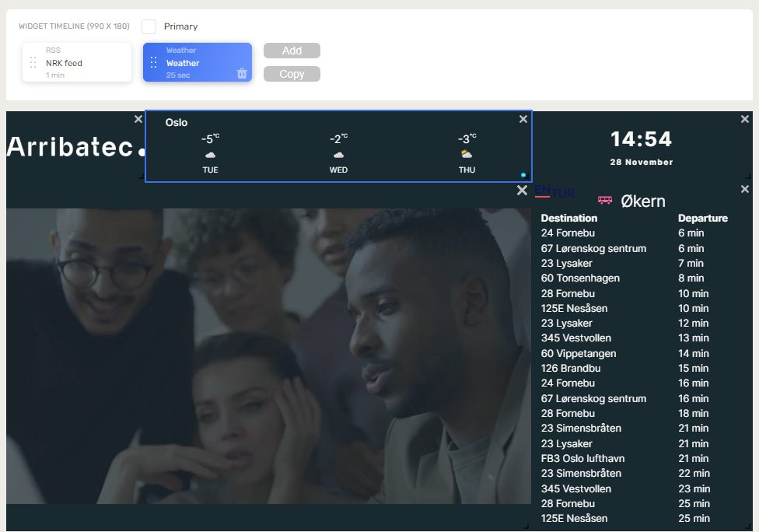Grab the NRK feed drag handle
The image size is (759, 532).
coord(33,62)
